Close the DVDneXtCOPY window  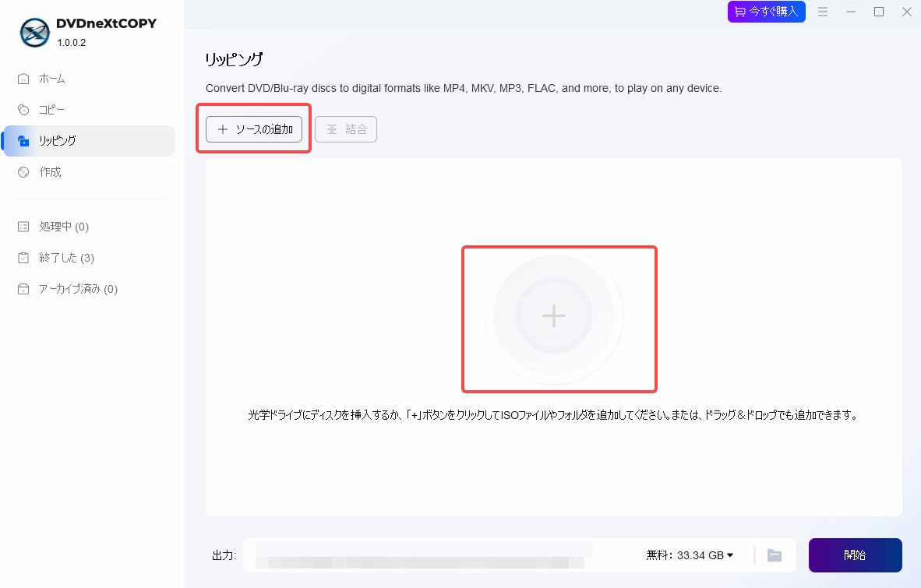pos(907,12)
